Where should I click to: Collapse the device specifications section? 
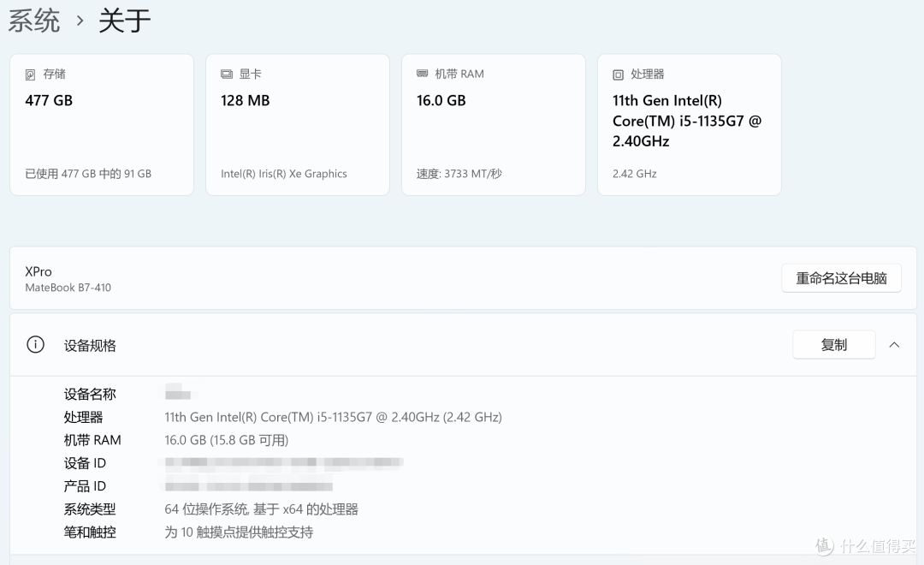coord(894,345)
